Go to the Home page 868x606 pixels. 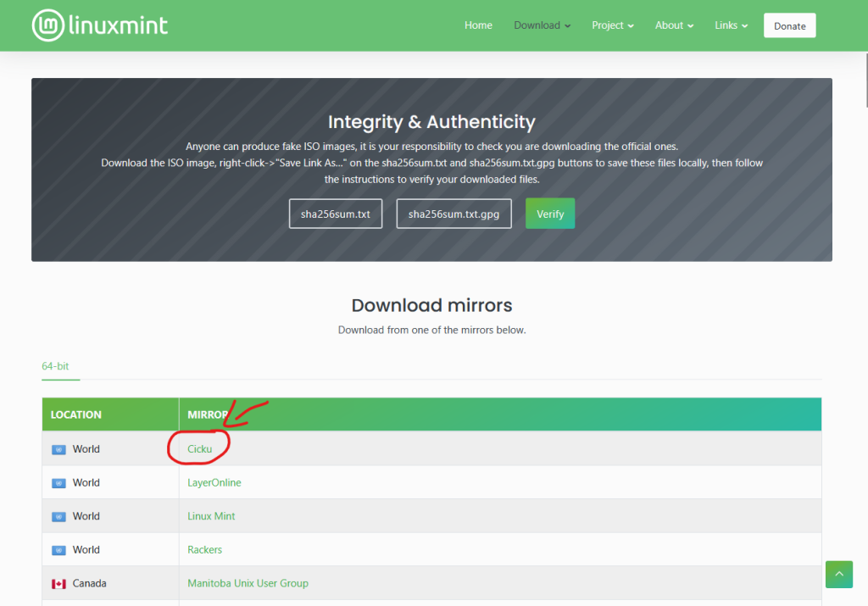(478, 25)
